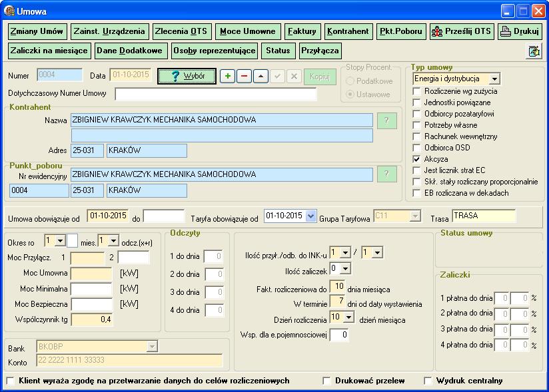This screenshot has height=392, width=549.
Task: Open Dane Dodatkowe
Action: (x=131, y=51)
